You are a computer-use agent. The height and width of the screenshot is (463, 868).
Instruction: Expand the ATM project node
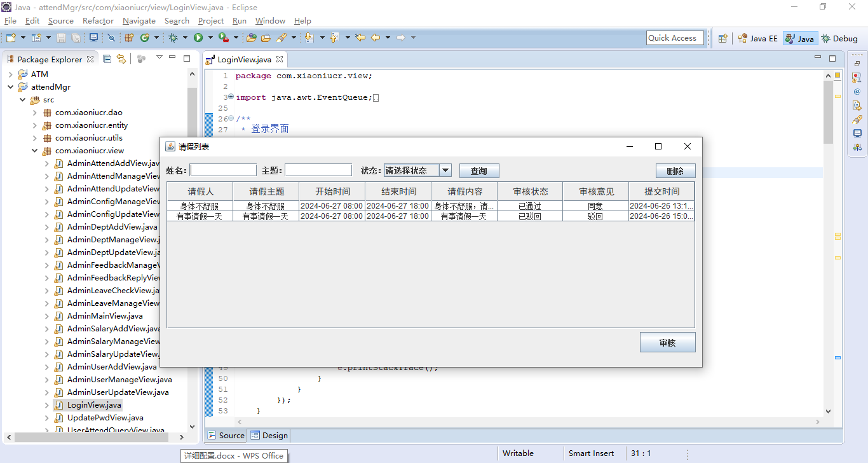pos(10,74)
